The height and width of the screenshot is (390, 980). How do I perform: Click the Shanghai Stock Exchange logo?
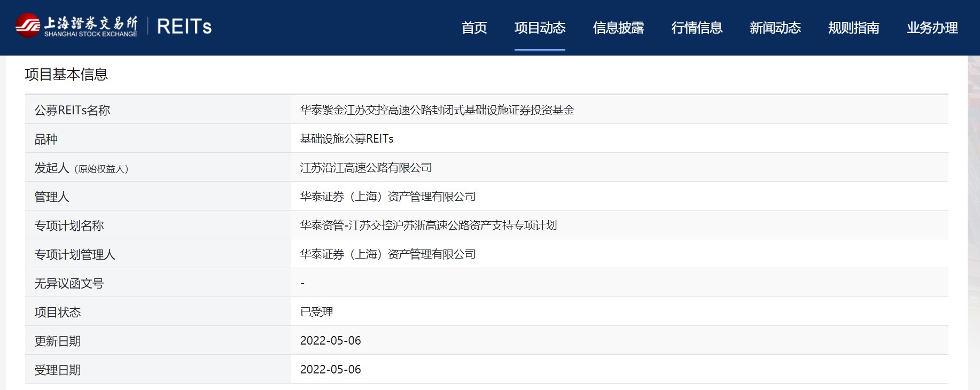point(76,26)
